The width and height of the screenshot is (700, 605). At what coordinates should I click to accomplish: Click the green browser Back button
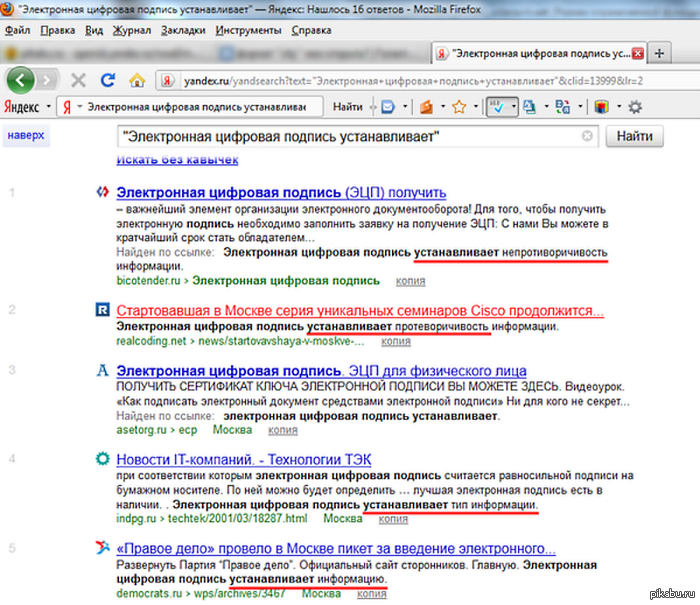pyautogui.click(x=20, y=80)
